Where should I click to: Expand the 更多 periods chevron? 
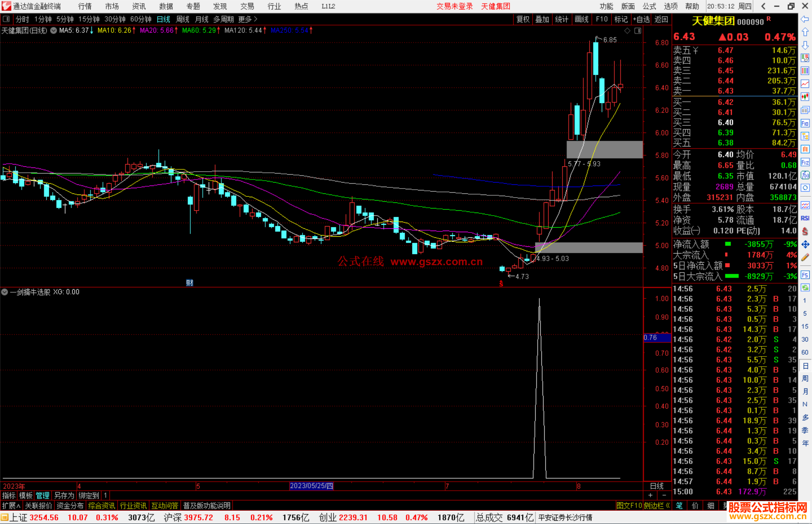pyautogui.click(x=256, y=19)
